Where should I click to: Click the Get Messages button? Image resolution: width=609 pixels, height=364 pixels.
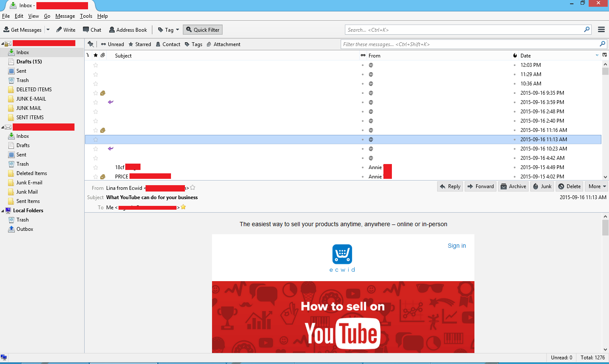[x=22, y=30]
